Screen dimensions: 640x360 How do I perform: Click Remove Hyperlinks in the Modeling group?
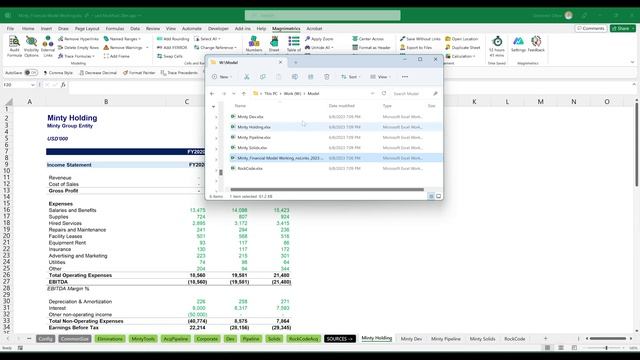click(78, 39)
